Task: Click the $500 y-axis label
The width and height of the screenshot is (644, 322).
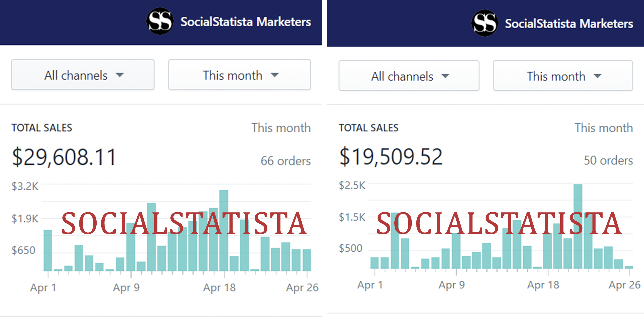Action: pyautogui.click(x=351, y=248)
